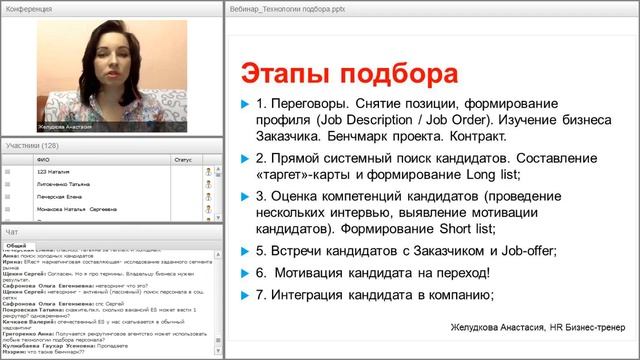Click Щукин Сергей's message starting with Согласен
The image size is (640, 360).
point(98,277)
